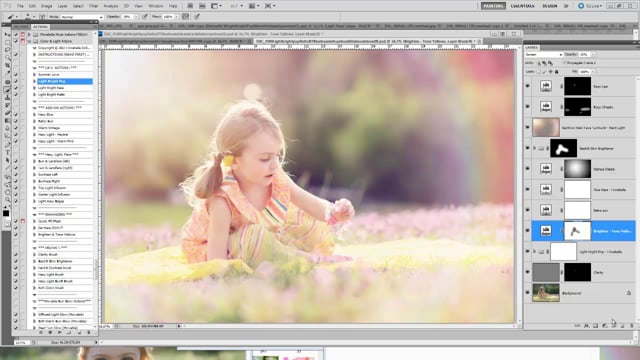The height and width of the screenshot is (360, 640).
Task: Click the Clarity layer mask thumbnail
Action: pos(577,272)
